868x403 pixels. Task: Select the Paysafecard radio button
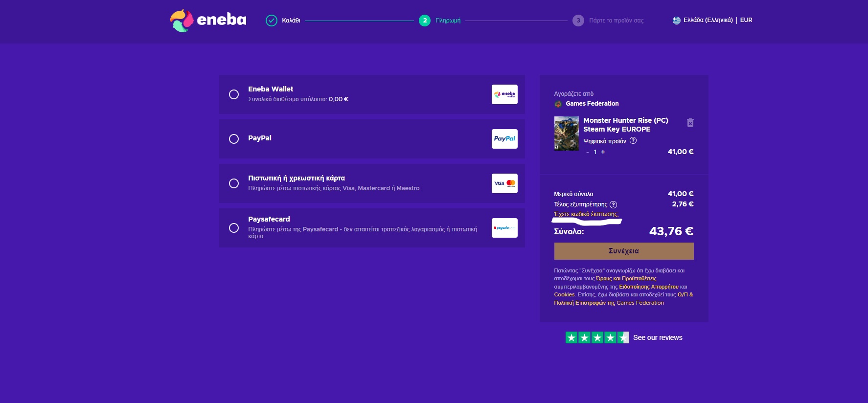pyautogui.click(x=234, y=228)
